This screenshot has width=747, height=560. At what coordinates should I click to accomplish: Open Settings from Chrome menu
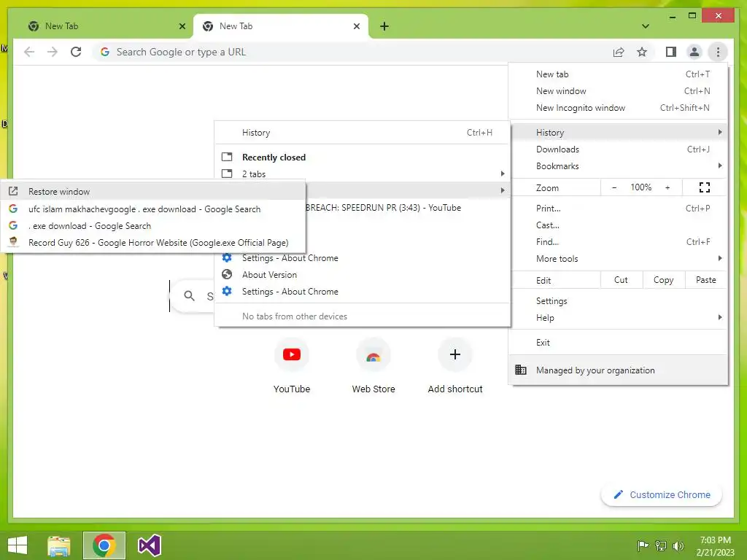point(618,301)
